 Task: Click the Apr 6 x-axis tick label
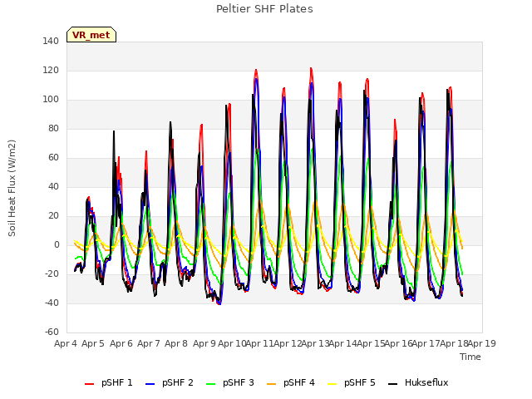(121, 343)
